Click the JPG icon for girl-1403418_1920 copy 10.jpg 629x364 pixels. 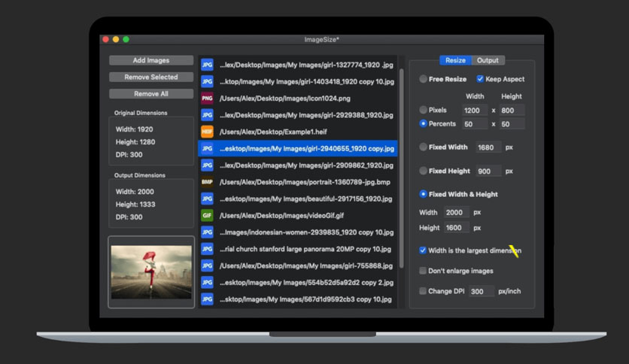(x=207, y=82)
